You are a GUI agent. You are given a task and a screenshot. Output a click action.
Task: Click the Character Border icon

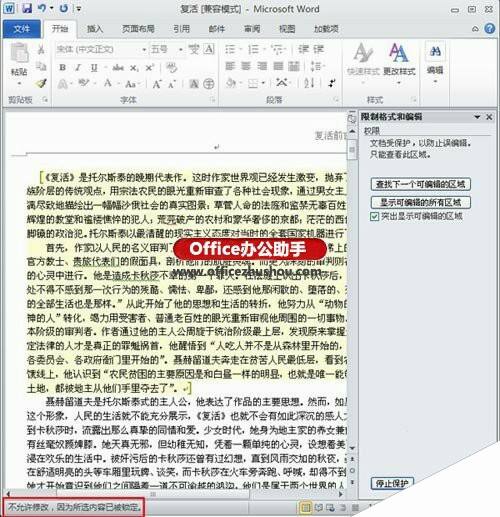point(209,50)
